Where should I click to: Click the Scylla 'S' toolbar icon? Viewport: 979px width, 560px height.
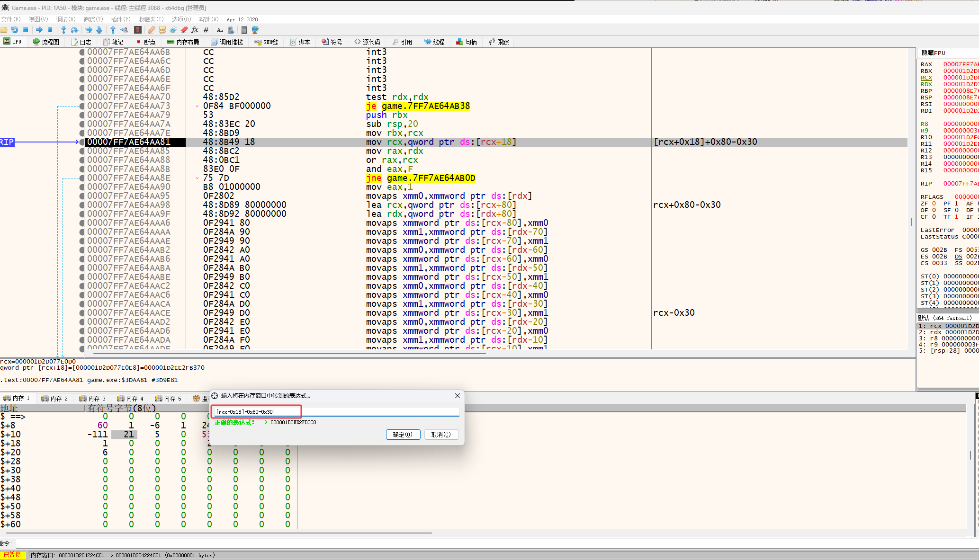(138, 30)
